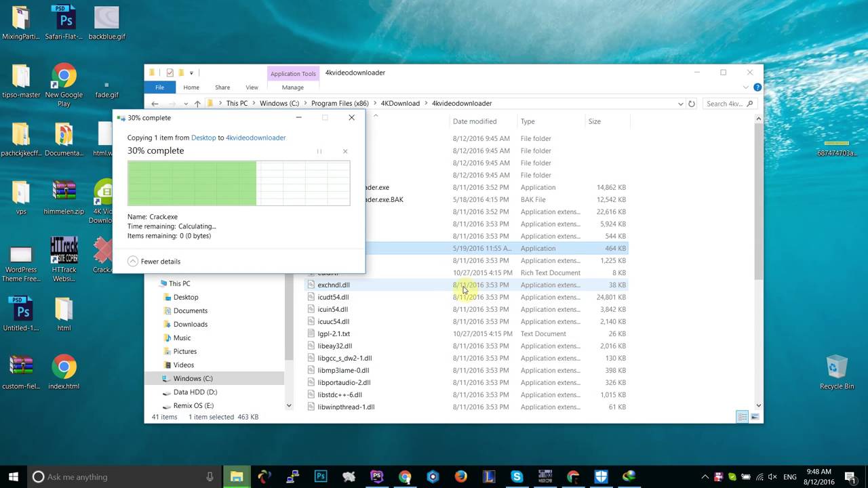868x488 pixels.
Task: Open Google Chrome from the taskbar
Action: tap(405, 476)
